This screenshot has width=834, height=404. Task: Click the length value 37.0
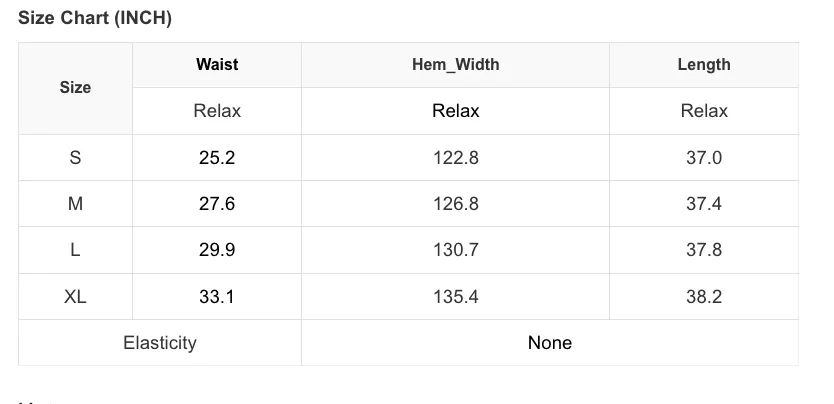point(704,157)
